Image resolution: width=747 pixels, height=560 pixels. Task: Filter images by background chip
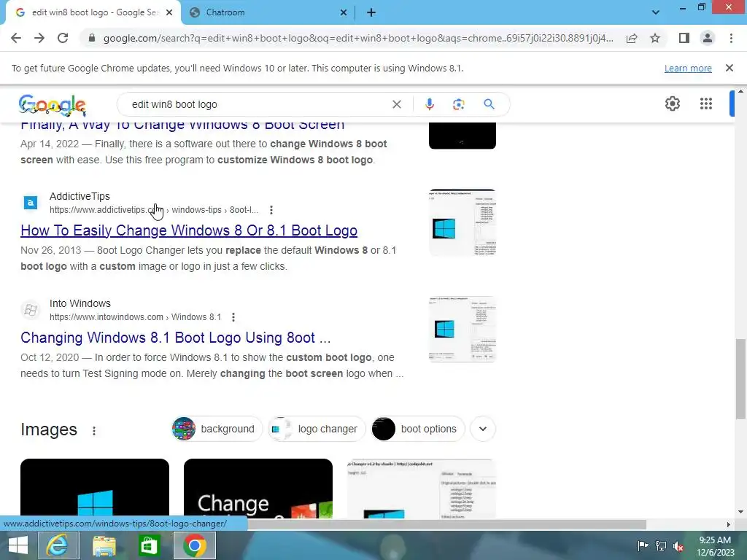click(x=217, y=429)
